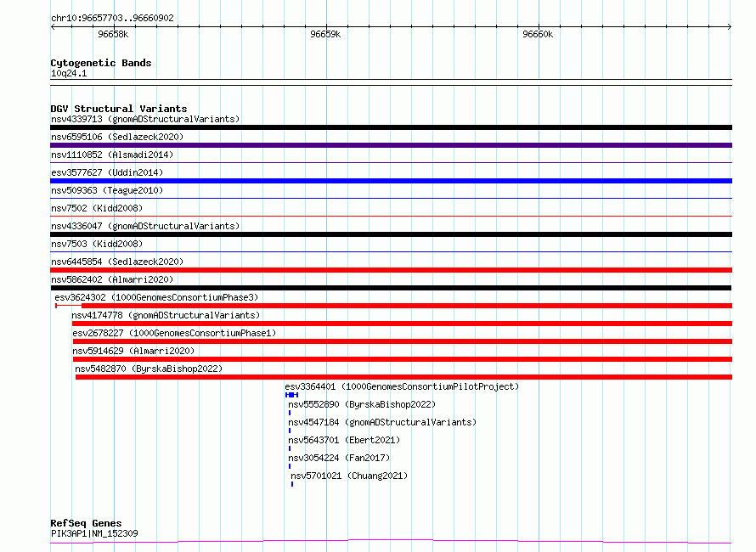
Task: Select the black bar under nsv4336047
Action: [x=391, y=234]
